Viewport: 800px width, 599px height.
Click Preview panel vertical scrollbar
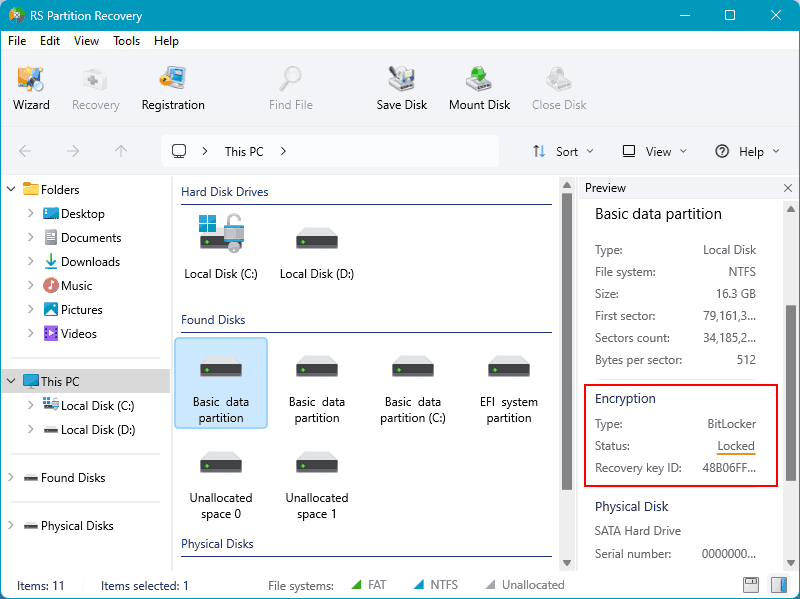(x=791, y=393)
